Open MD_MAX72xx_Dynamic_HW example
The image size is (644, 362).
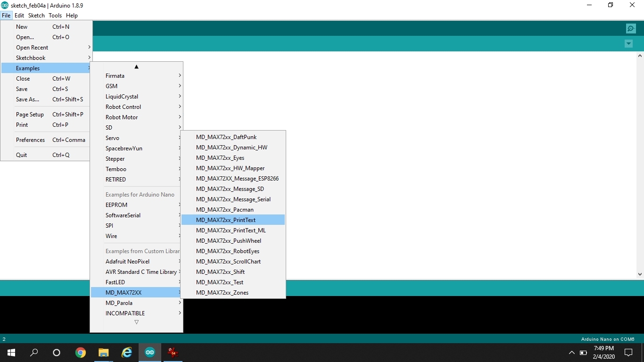point(233,148)
